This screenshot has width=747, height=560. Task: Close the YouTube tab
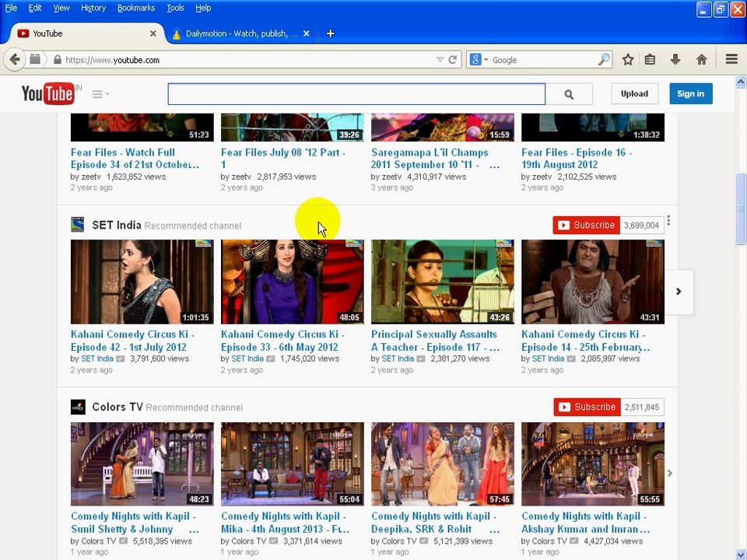click(x=153, y=33)
